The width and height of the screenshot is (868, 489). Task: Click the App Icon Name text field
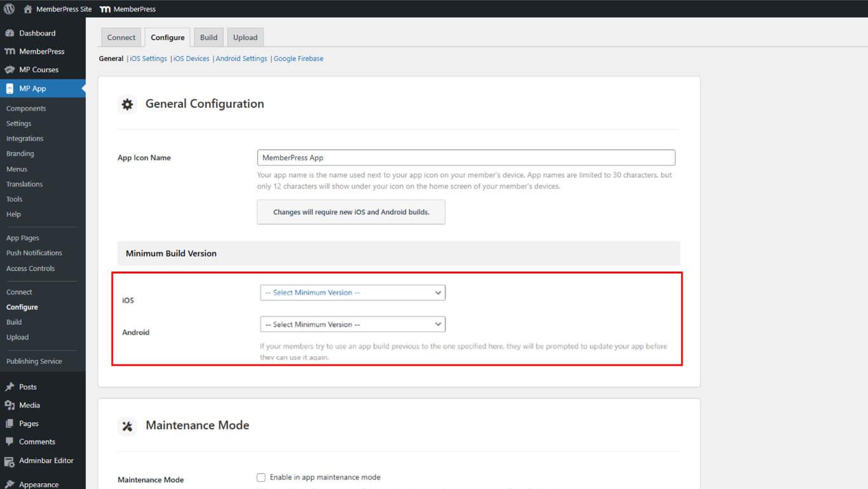coord(466,158)
